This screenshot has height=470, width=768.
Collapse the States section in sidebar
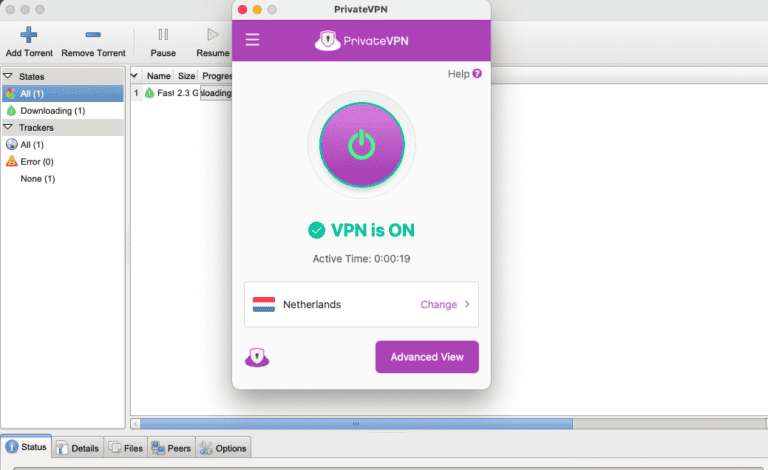click(x=8, y=76)
